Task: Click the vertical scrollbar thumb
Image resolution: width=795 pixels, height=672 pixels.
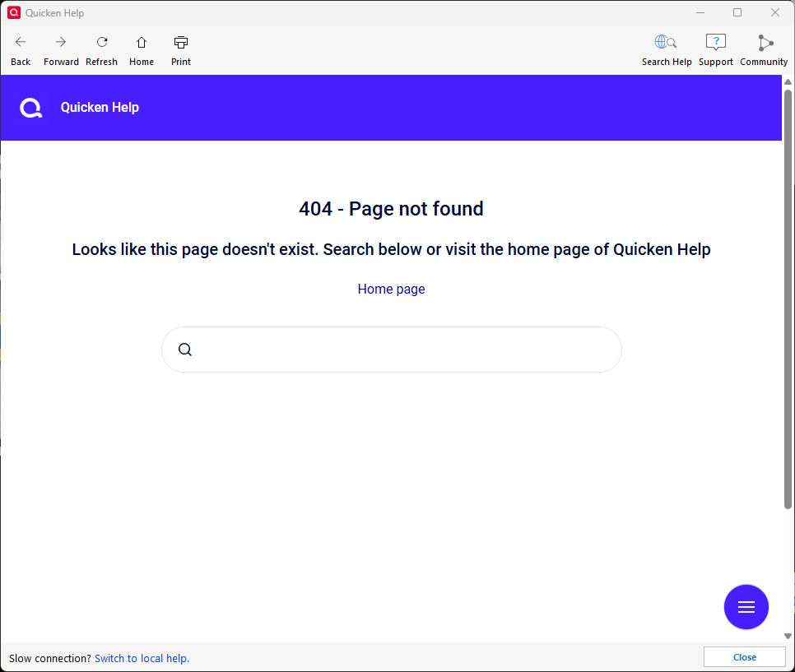Action: pyautogui.click(x=788, y=299)
